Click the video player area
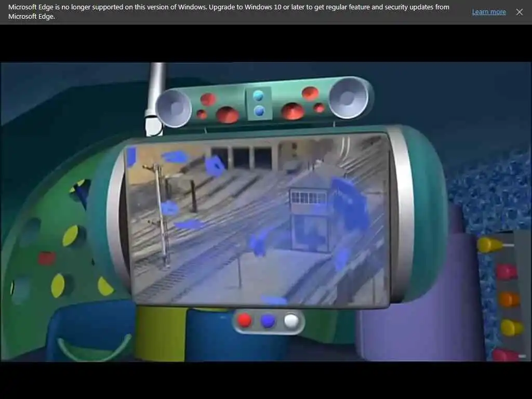This screenshot has height=399, width=532. click(x=266, y=211)
